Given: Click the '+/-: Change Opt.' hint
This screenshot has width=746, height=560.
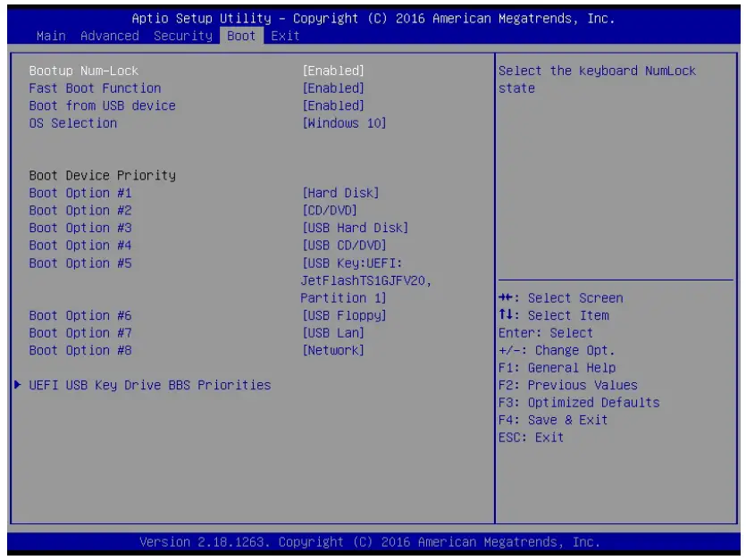Looking at the screenshot, I should [557, 351].
